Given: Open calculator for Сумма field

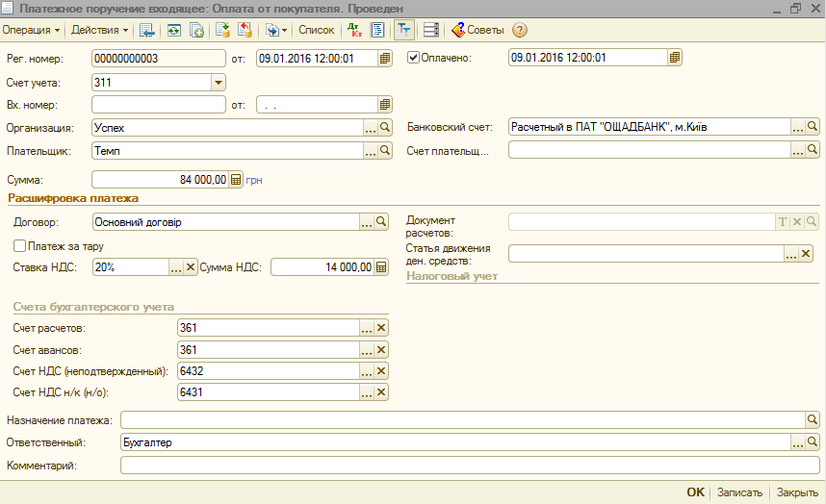Looking at the screenshot, I should [x=236, y=179].
